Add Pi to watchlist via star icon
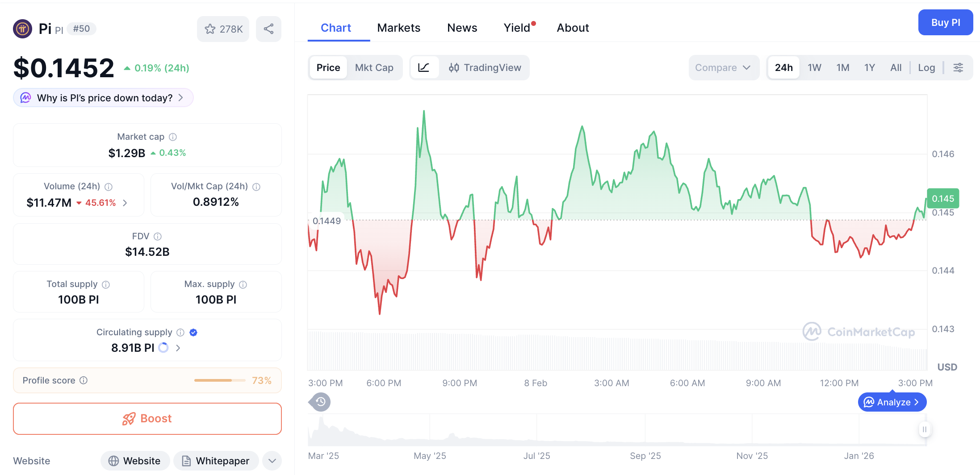Screen dimensions: 980x475 [x=210, y=29]
